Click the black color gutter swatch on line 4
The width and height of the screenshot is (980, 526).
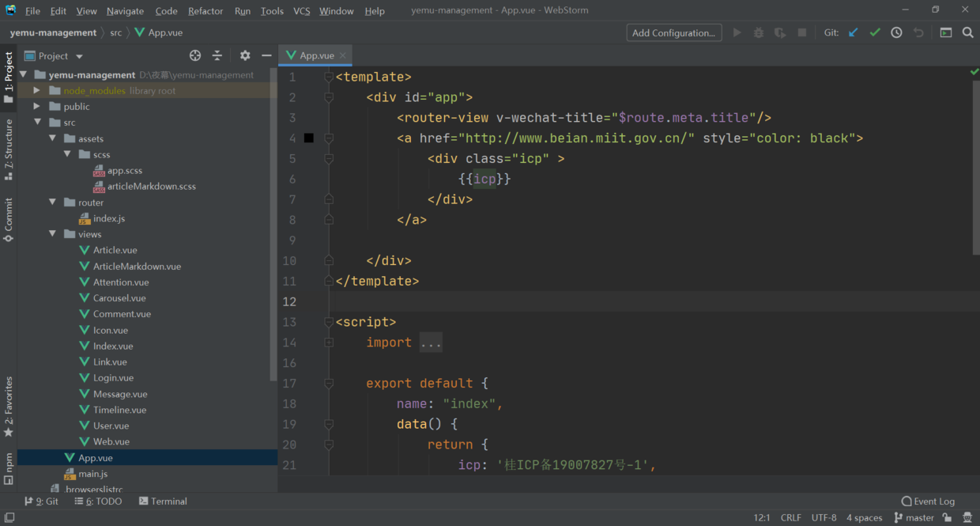309,138
